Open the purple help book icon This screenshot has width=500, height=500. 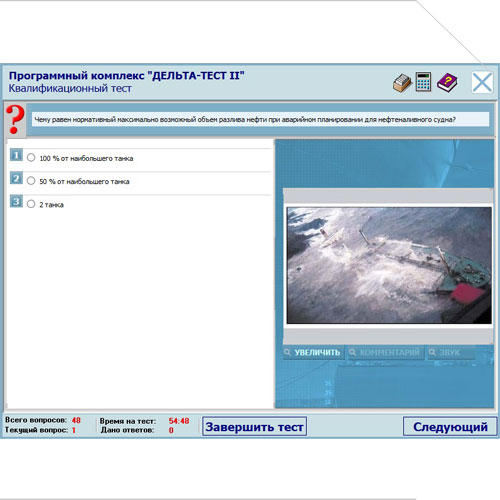[x=447, y=83]
